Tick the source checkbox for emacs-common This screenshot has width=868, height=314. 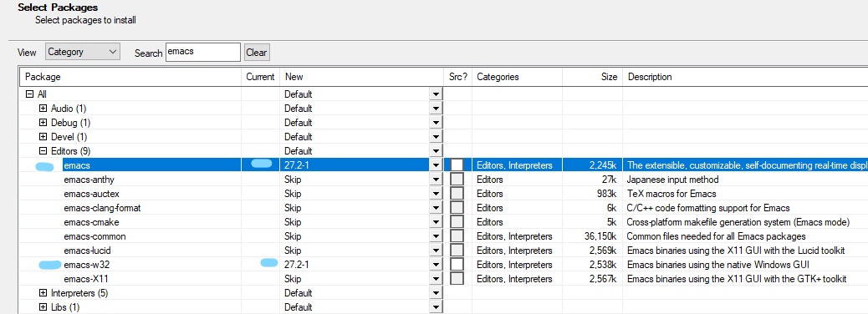click(x=457, y=236)
